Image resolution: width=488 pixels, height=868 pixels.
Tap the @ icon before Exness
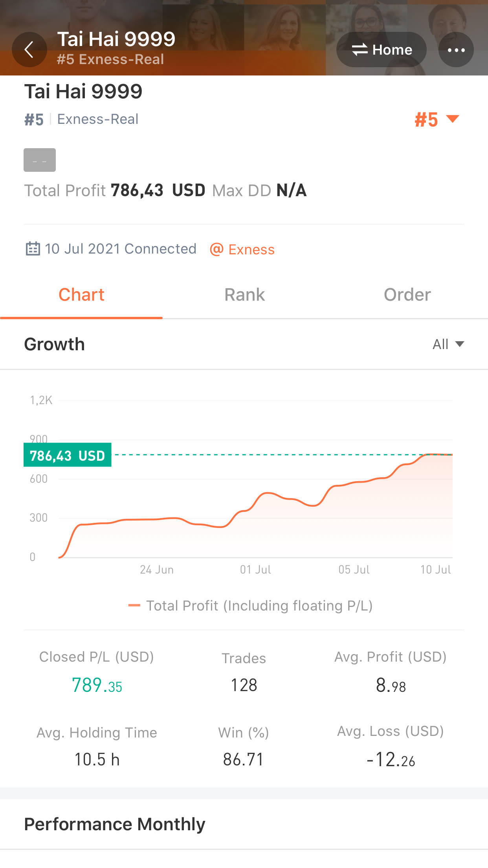(216, 249)
